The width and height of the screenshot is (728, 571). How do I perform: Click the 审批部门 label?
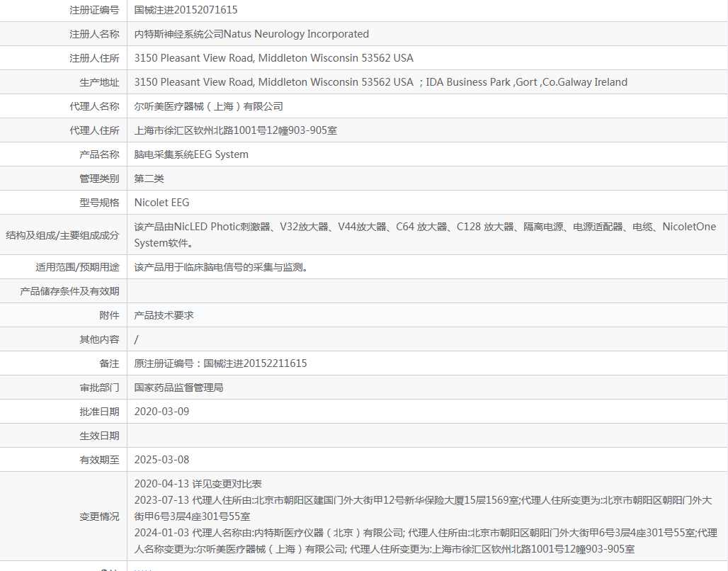(99, 388)
